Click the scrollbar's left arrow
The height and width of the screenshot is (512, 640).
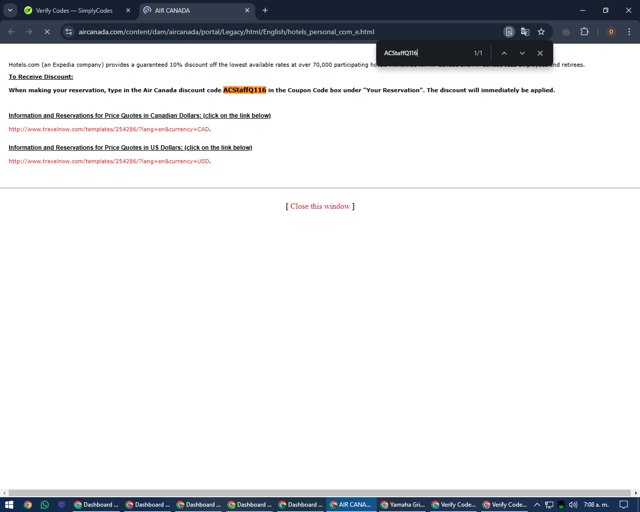4,493
